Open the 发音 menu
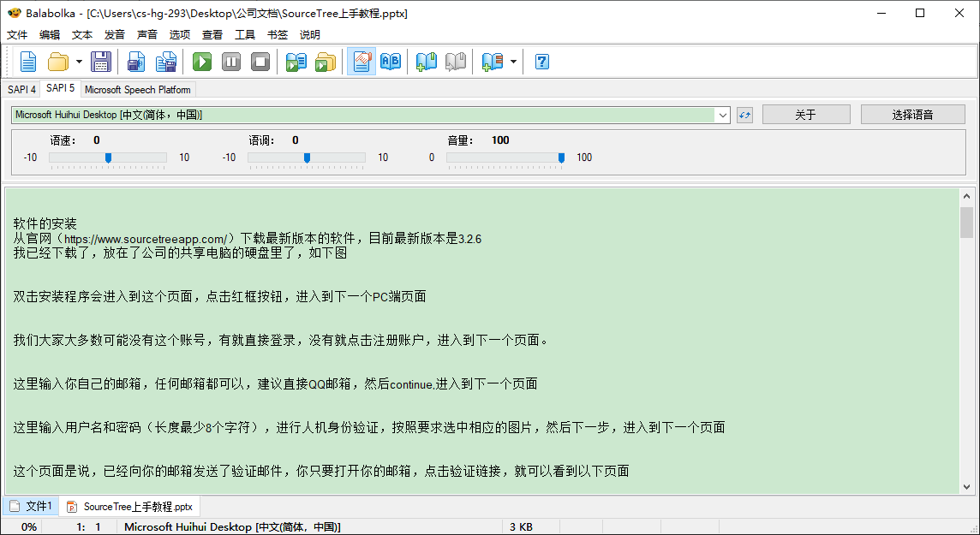The width and height of the screenshot is (980, 535). [x=115, y=35]
